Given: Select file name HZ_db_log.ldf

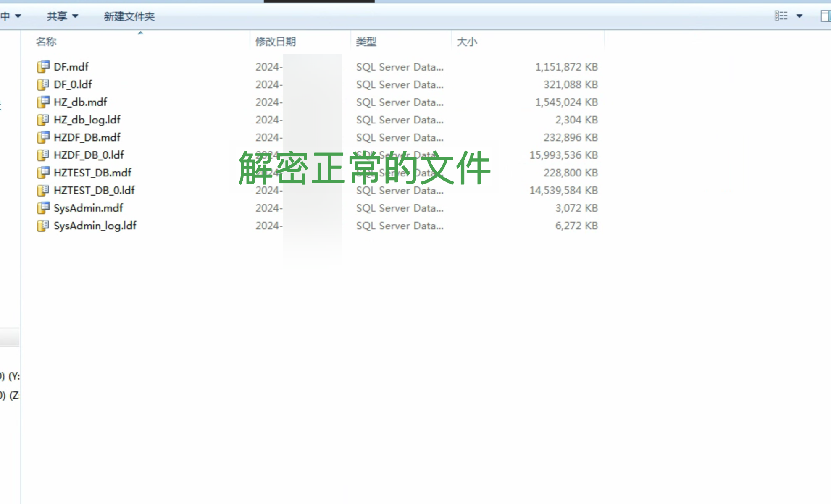Looking at the screenshot, I should [87, 120].
